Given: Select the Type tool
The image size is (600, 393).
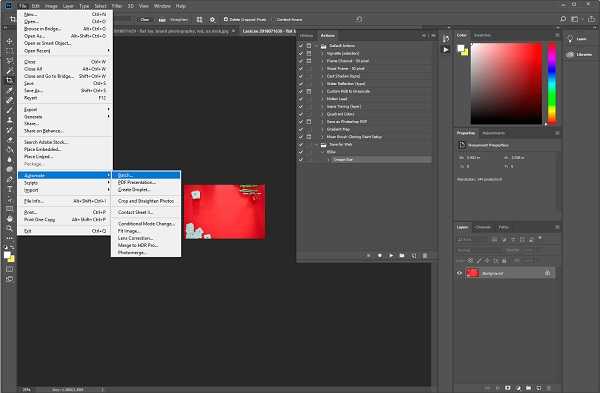Looking at the screenshot, I should coord(10,189).
